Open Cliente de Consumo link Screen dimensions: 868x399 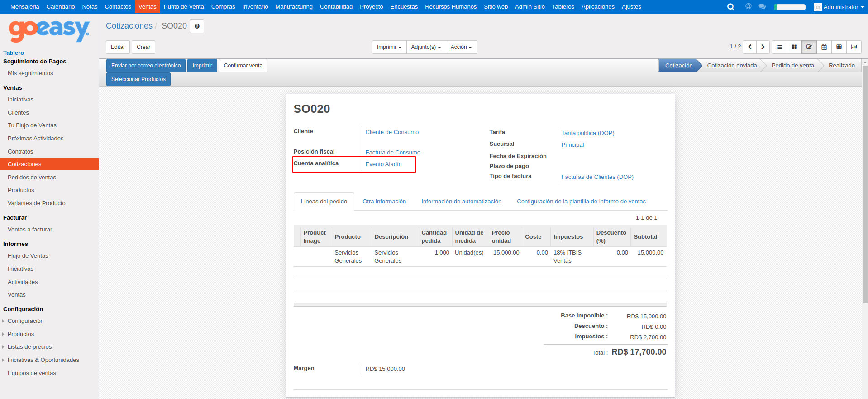(392, 132)
